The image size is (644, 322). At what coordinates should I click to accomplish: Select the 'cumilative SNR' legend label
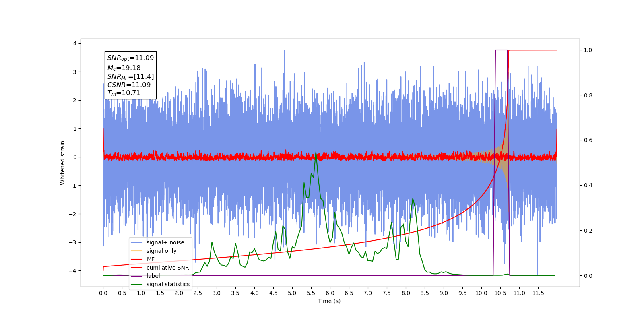point(167,268)
